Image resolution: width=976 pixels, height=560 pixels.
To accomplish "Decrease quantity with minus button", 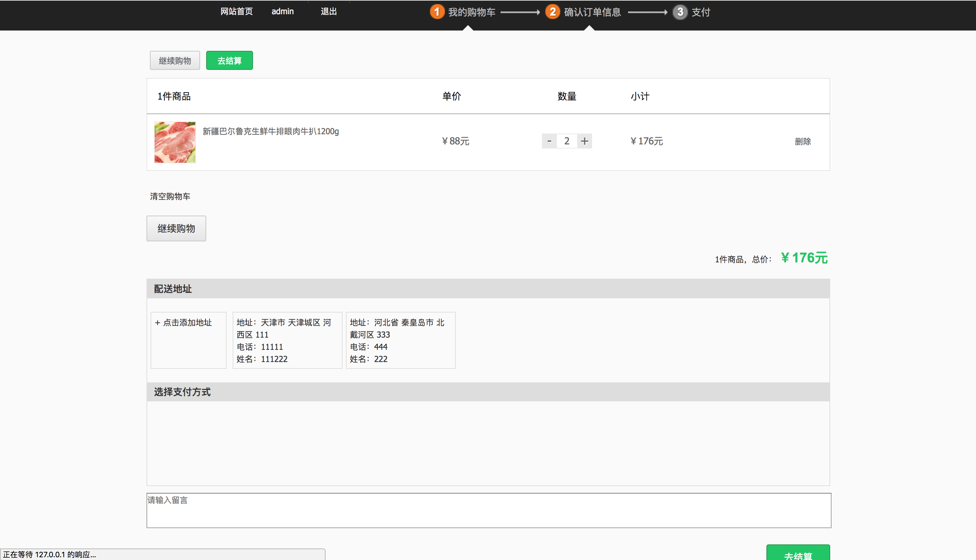I will point(549,141).
